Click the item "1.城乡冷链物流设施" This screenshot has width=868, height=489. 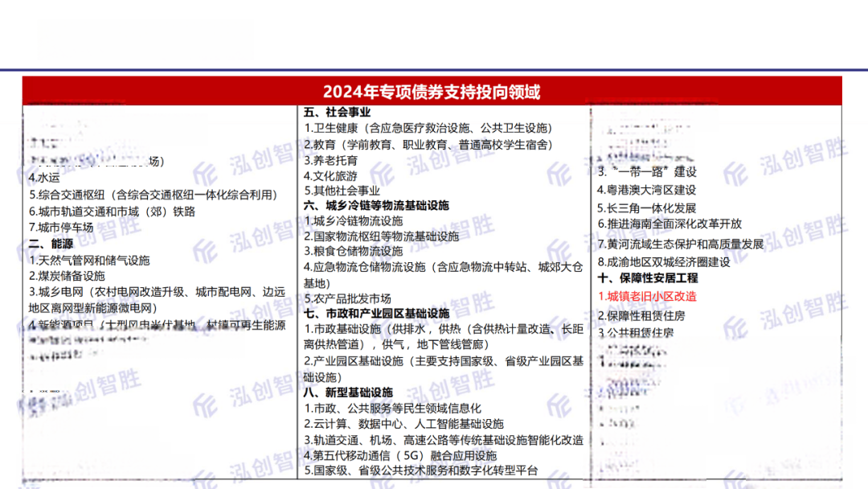click(353, 221)
